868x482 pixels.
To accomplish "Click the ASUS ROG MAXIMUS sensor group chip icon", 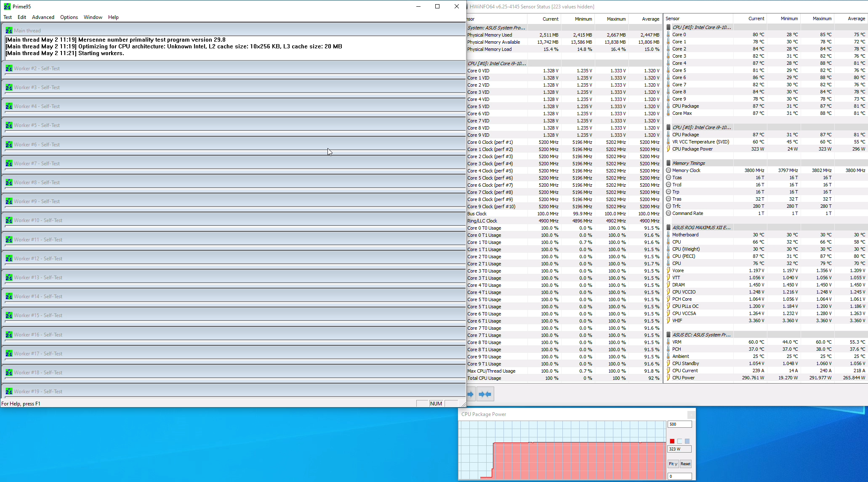I will (668, 228).
